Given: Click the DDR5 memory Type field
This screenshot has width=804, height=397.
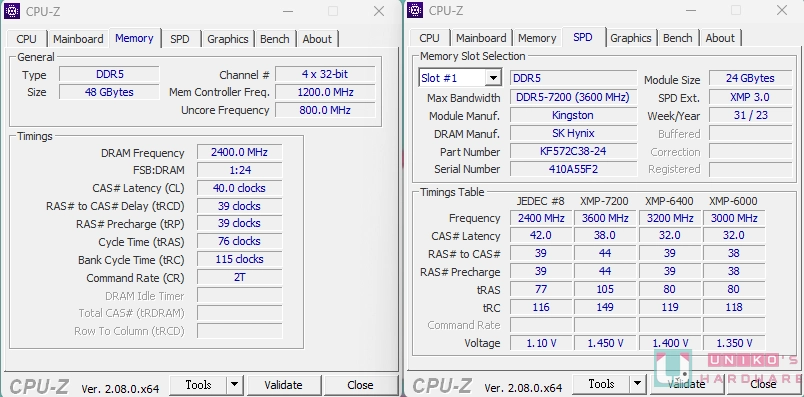Looking at the screenshot, I should [x=109, y=74].
